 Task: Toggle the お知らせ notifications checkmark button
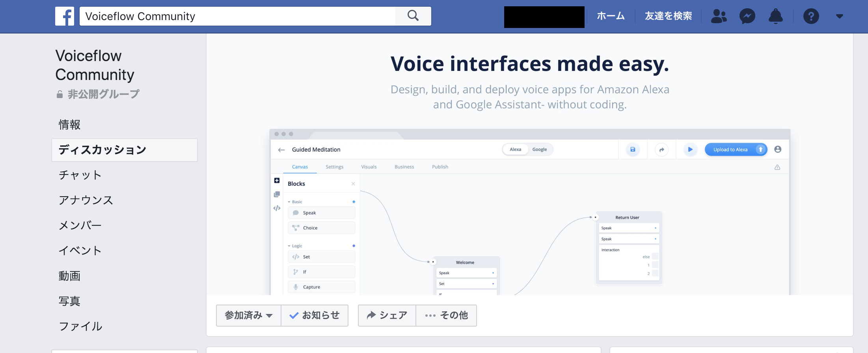tap(315, 315)
